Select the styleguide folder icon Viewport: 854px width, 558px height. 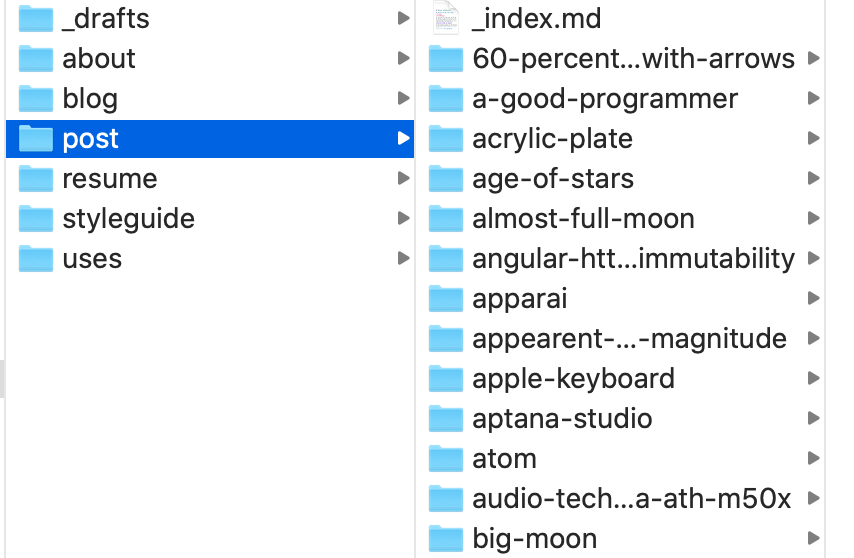coord(36,218)
